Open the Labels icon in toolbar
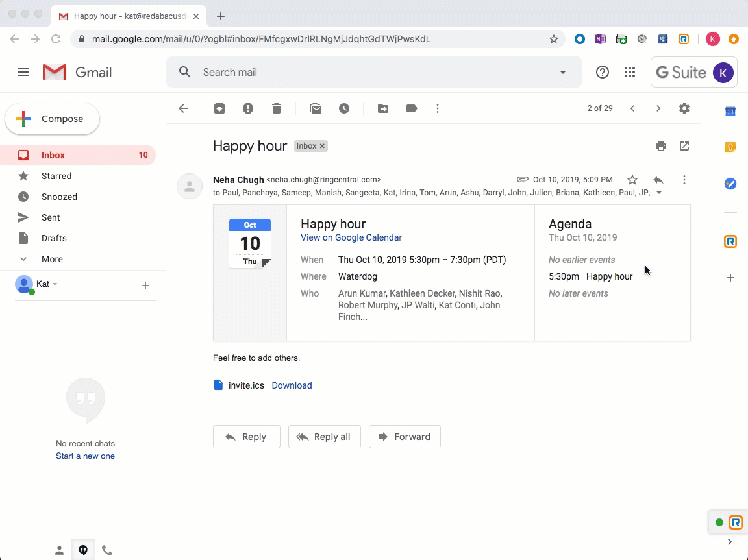 click(x=412, y=108)
